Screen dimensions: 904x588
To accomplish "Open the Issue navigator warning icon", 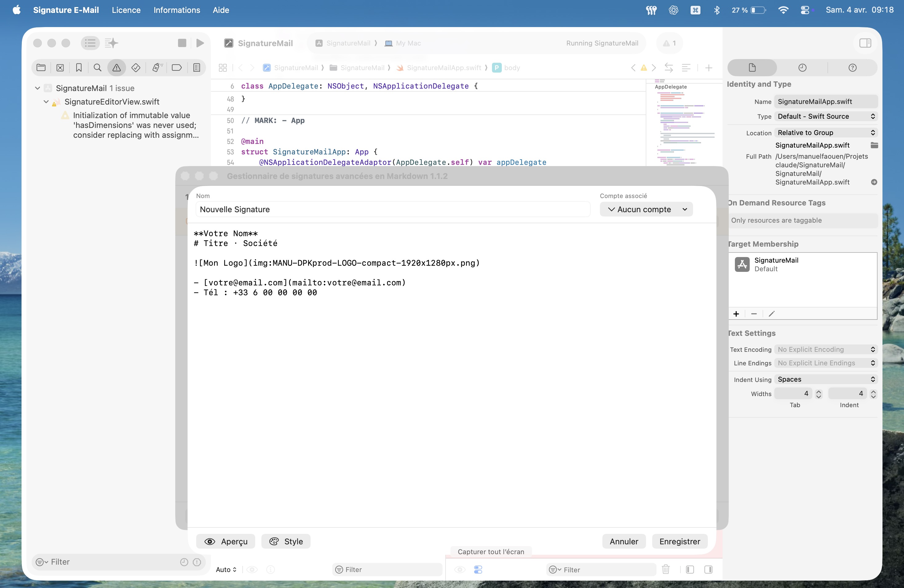I will tap(117, 68).
